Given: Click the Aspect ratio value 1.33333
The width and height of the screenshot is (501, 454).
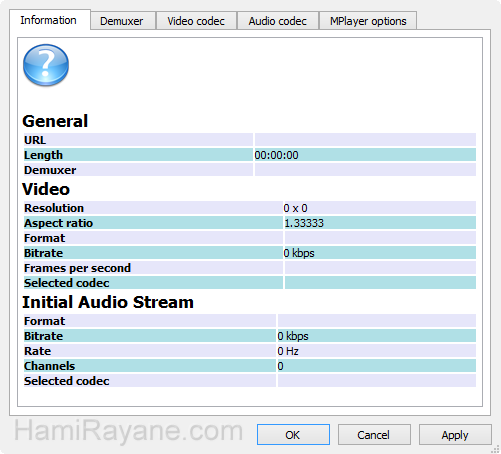Looking at the screenshot, I should (x=304, y=223).
